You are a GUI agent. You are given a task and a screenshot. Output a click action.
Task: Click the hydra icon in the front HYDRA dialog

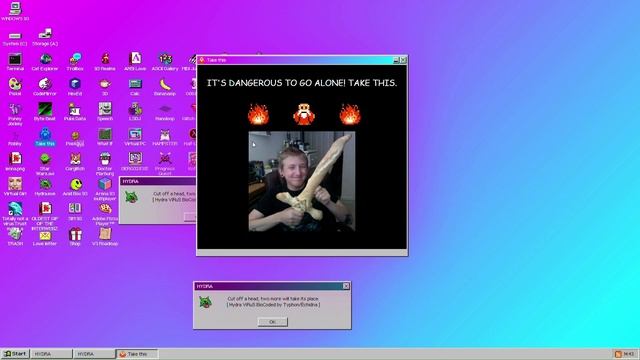[205, 302]
